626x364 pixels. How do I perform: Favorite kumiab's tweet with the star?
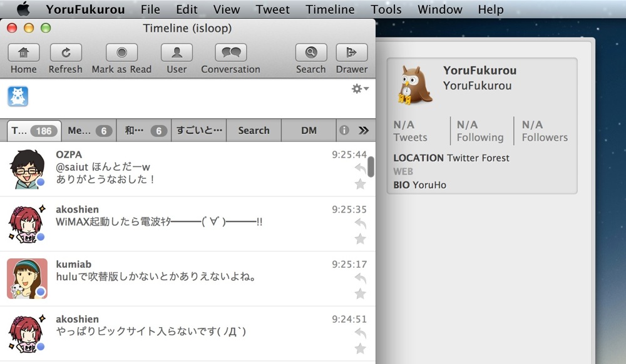tap(360, 294)
